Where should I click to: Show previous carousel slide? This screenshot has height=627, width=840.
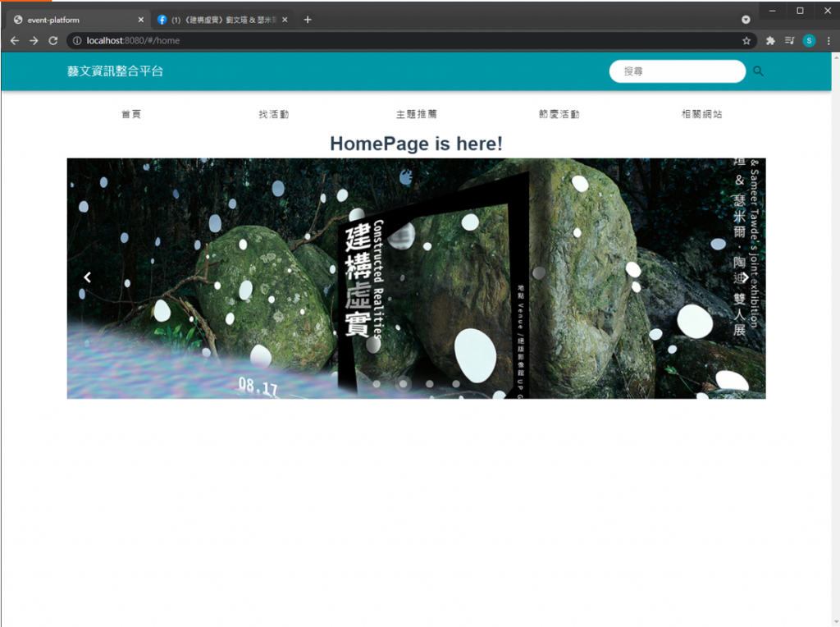(x=87, y=277)
